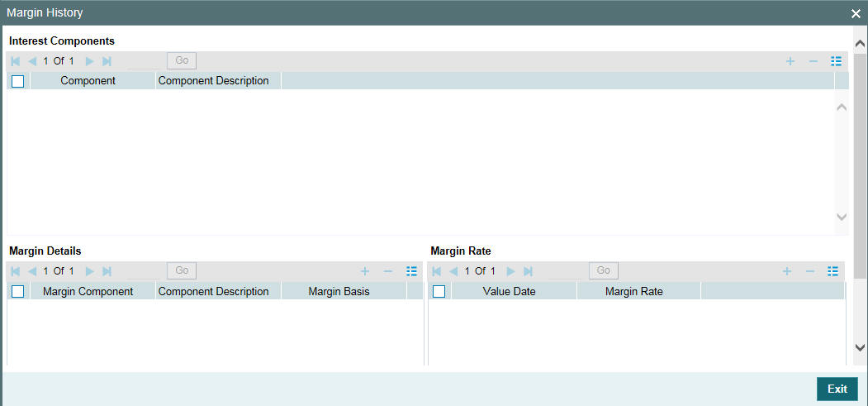This screenshot has height=406, width=868.
Task: Close the Margin History dialog
Action: pyautogui.click(x=856, y=14)
